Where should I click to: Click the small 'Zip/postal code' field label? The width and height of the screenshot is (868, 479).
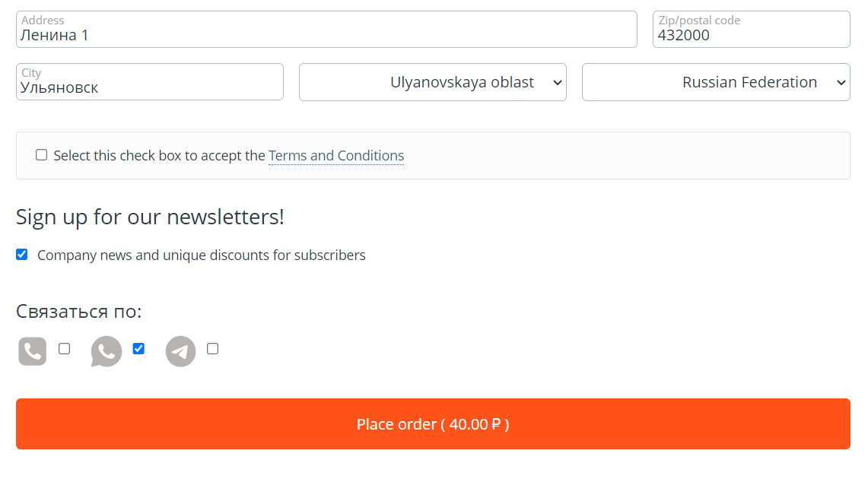(x=699, y=21)
